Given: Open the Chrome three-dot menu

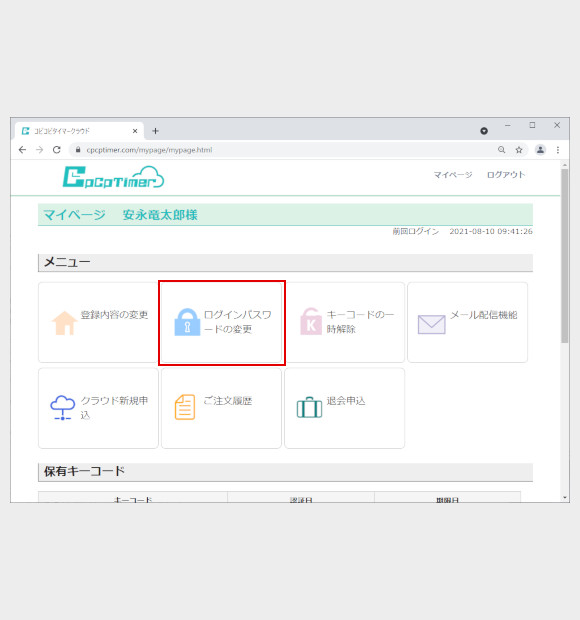Looking at the screenshot, I should click(x=558, y=150).
